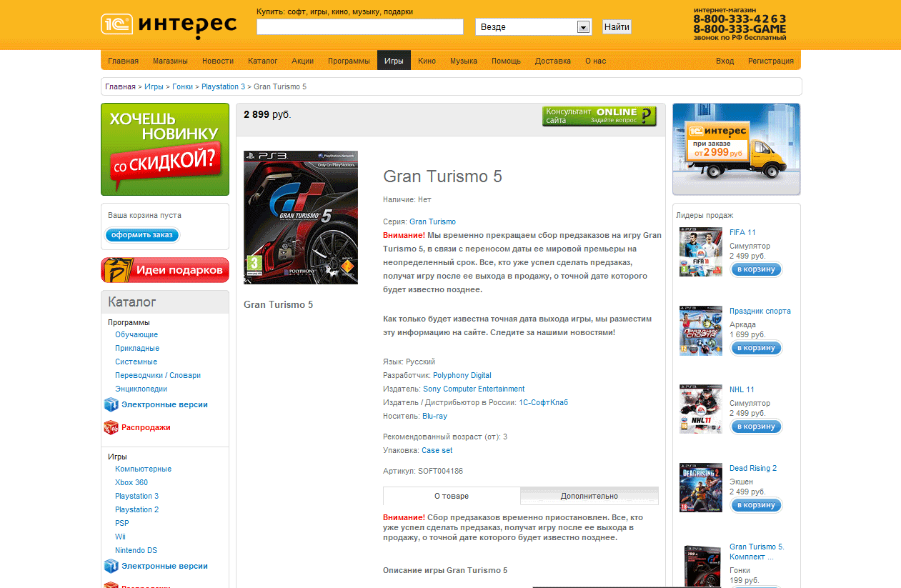Add FIFA 11 to the cart
Viewport: 901px width, 588px height.
tap(756, 269)
